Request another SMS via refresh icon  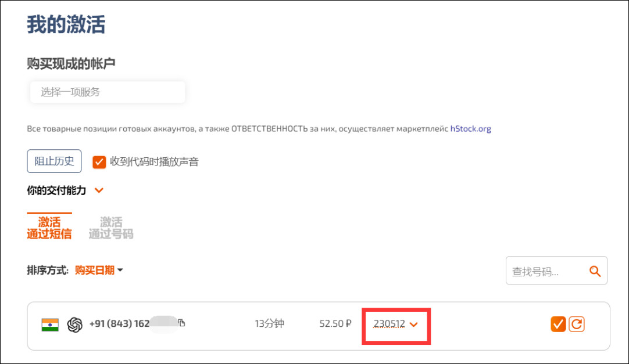coord(576,325)
